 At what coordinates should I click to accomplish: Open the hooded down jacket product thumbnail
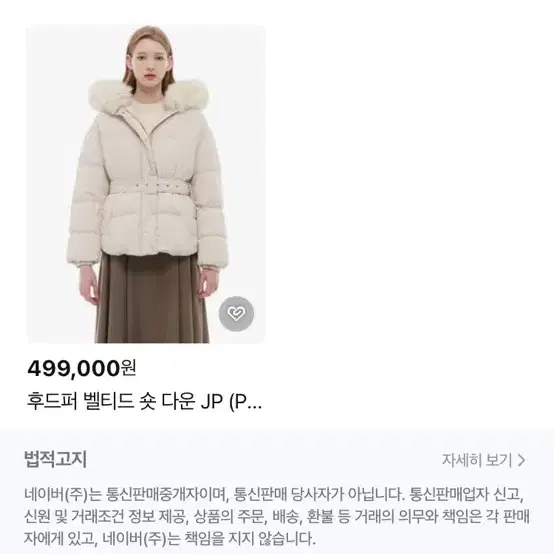pos(146,184)
